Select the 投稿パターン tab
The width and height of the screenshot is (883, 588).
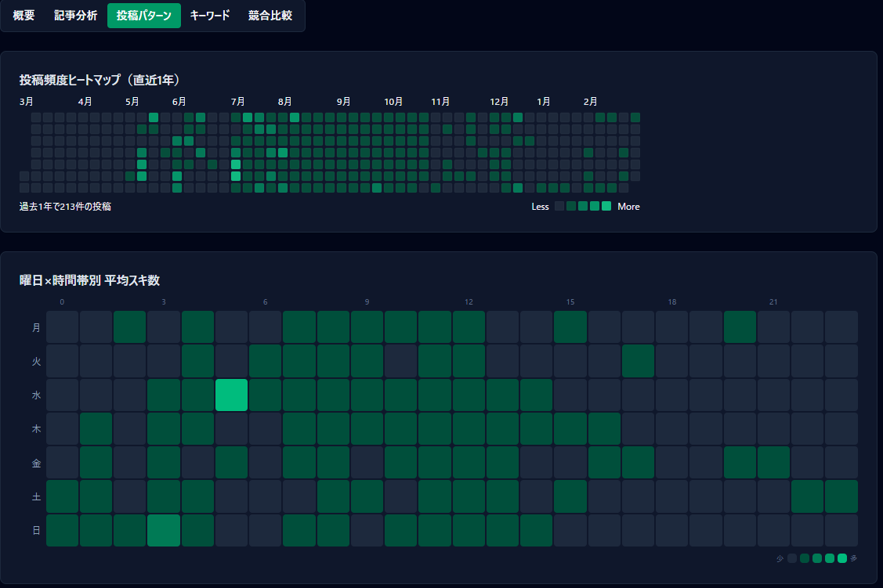(144, 16)
